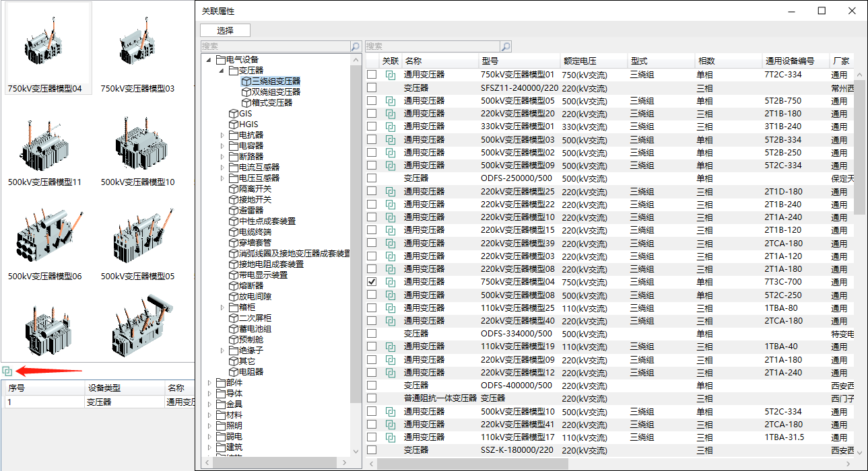Click the link icon indicated by the red arrow
Viewport: 868px width, 471px height.
(x=7, y=371)
